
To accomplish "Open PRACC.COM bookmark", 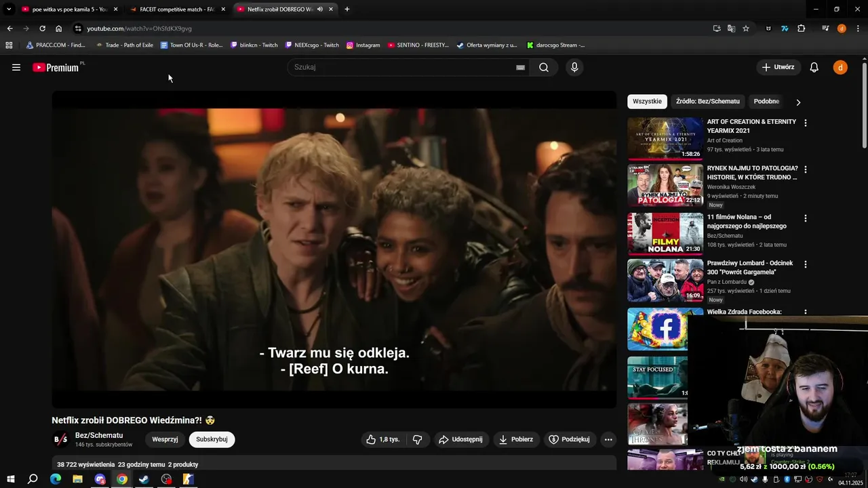I will [56, 45].
